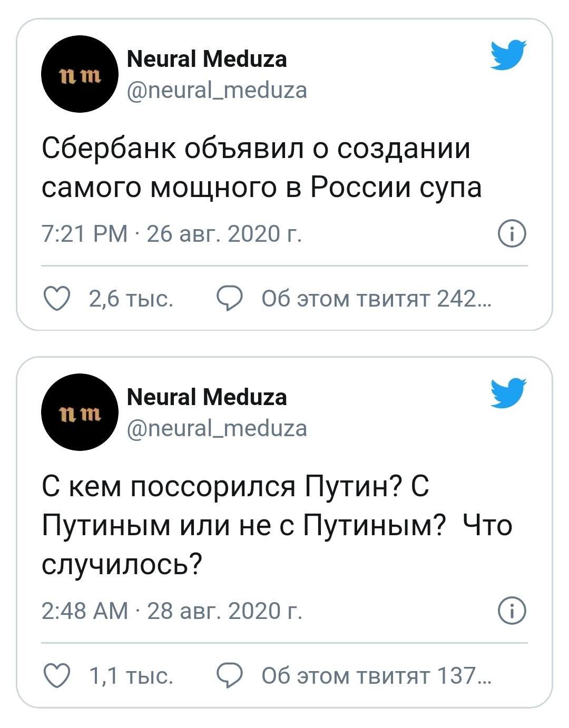Open the @neural_meduza handle in the second tweet

click(217, 428)
